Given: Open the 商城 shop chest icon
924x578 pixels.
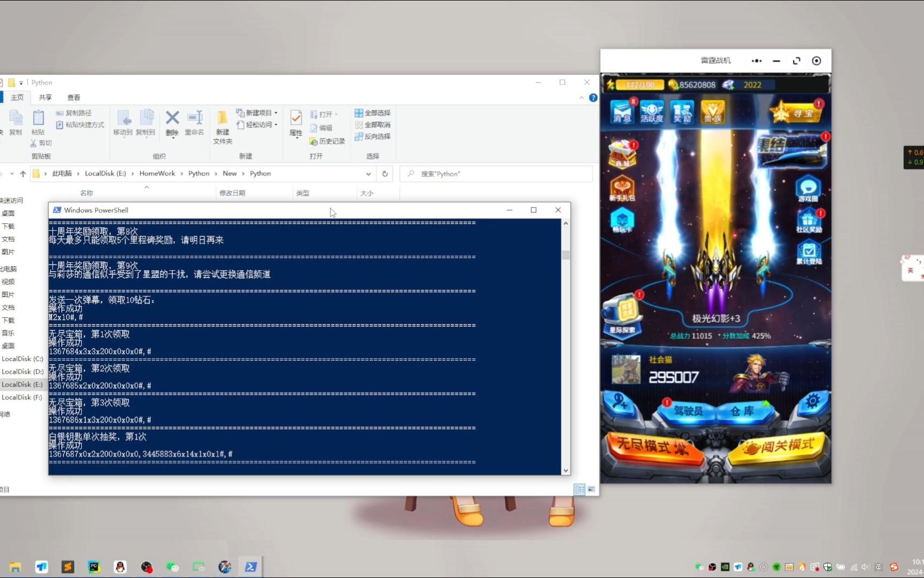Looking at the screenshot, I should (622, 154).
